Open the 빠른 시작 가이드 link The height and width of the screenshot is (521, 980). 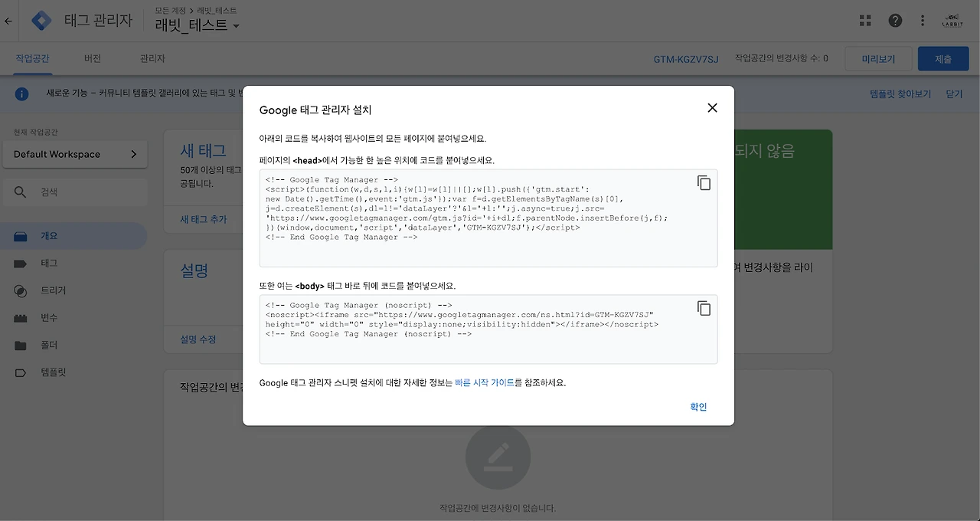[x=485, y=383]
